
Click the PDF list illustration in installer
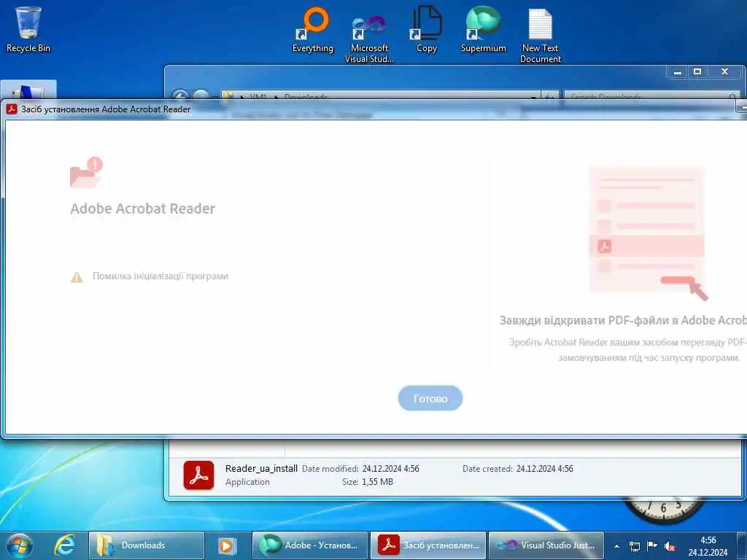click(x=648, y=233)
